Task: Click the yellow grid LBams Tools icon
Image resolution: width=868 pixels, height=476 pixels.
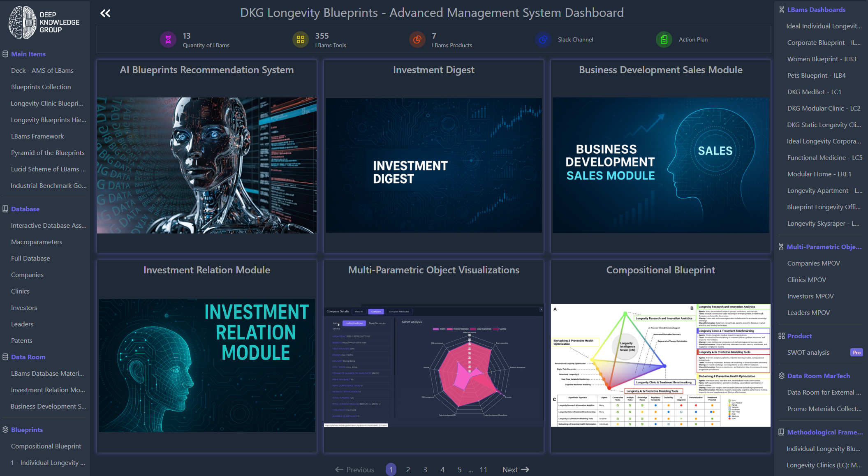Action: pos(300,40)
